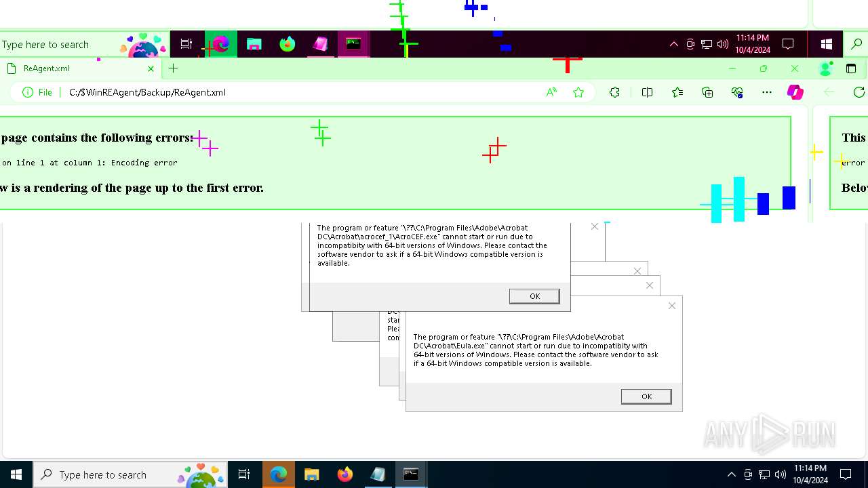Click the search field on the top taskbar copy
Screen dimensions: 868x488
click(85, 44)
